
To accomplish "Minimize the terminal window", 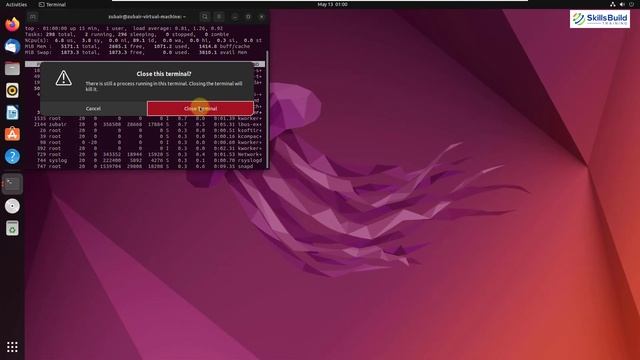I will (x=235, y=17).
